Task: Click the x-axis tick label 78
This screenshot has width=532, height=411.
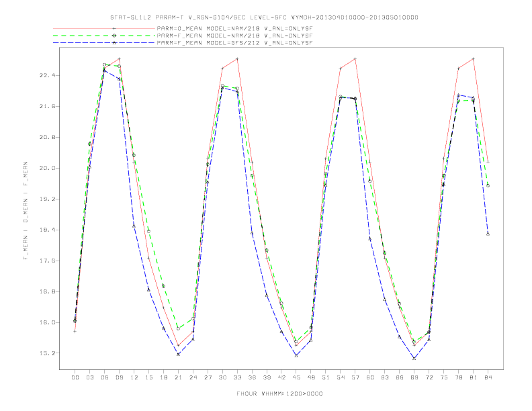Action: point(458,377)
